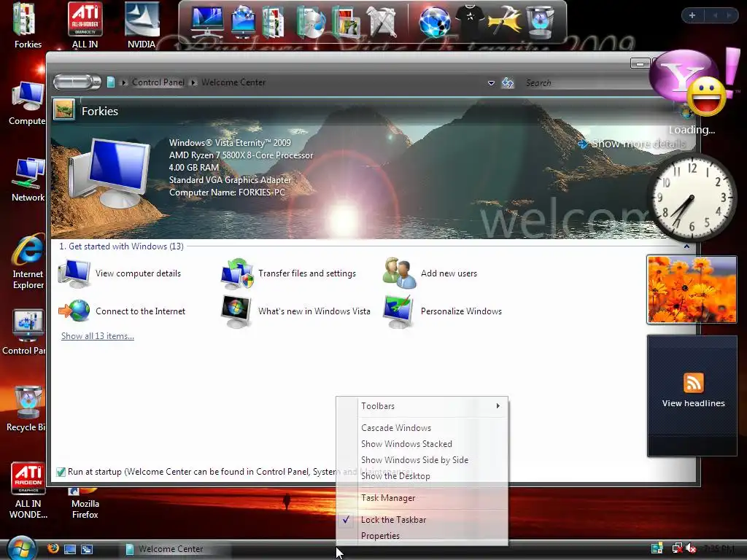
Task: Click the analog clock gadget
Action: (x=692, y=197)
